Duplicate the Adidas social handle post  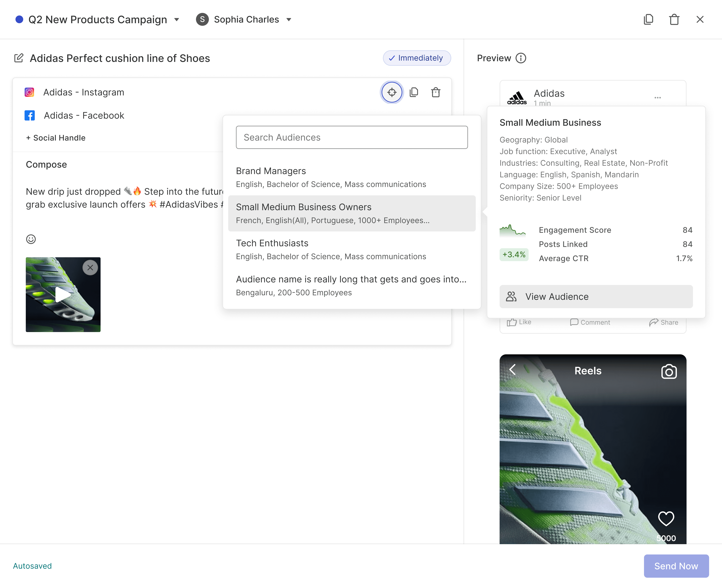(x=414, y=92)
